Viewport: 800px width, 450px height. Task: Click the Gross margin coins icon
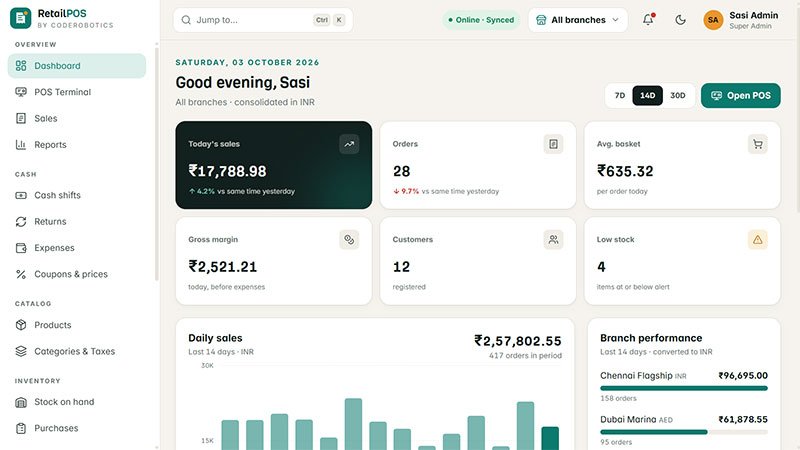coord(349,240)
